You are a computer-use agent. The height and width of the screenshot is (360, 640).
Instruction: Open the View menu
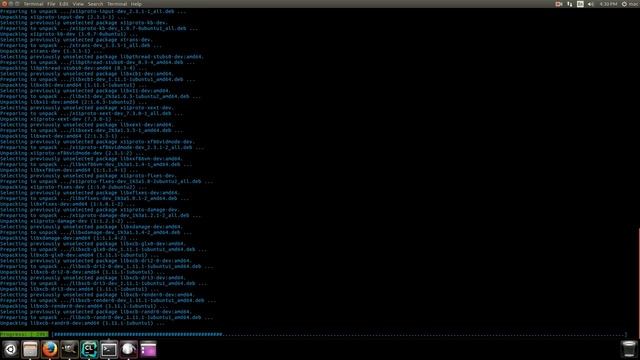(x=78, y=4)
